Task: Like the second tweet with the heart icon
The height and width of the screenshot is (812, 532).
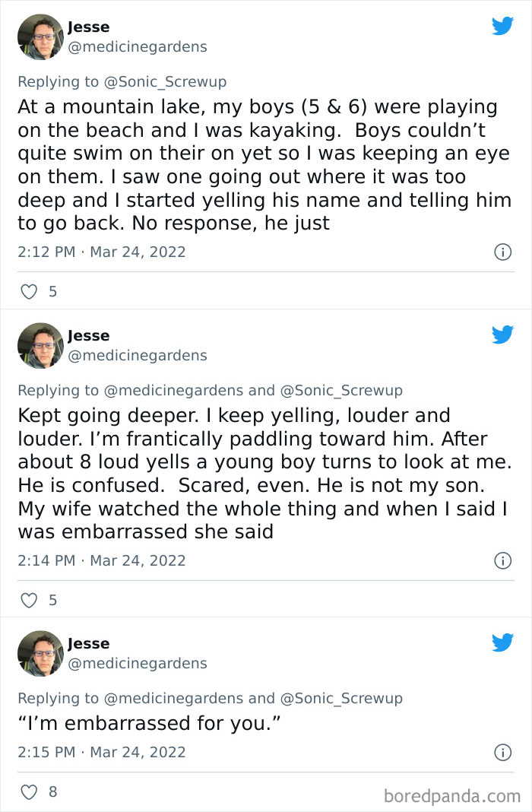Action: pos(29,600)
